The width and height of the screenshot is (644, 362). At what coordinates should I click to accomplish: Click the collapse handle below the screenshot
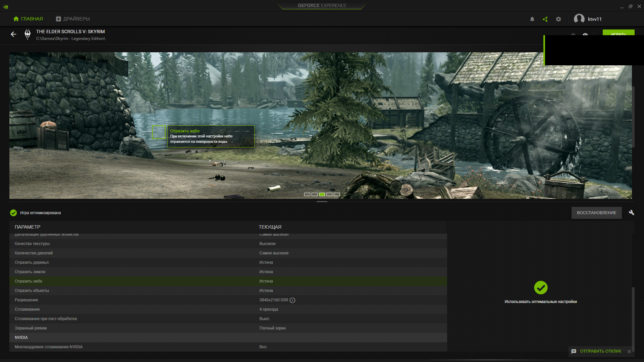pos(322,202)
